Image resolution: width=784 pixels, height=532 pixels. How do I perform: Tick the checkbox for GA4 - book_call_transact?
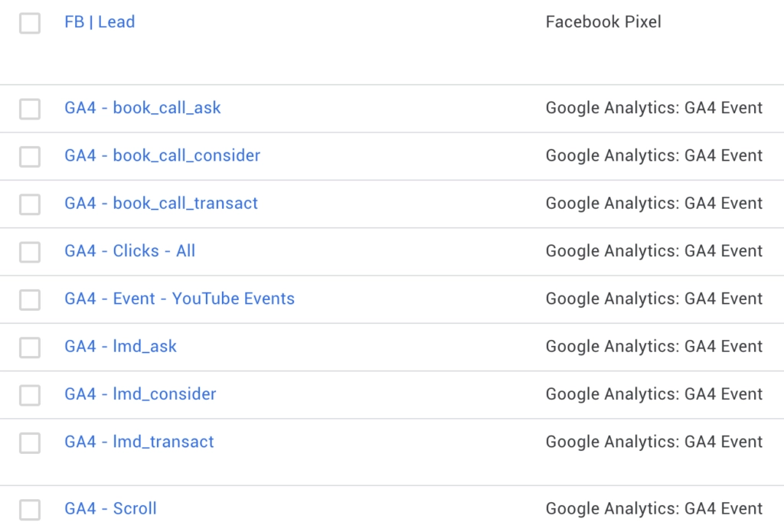click(x=29, y=204)
